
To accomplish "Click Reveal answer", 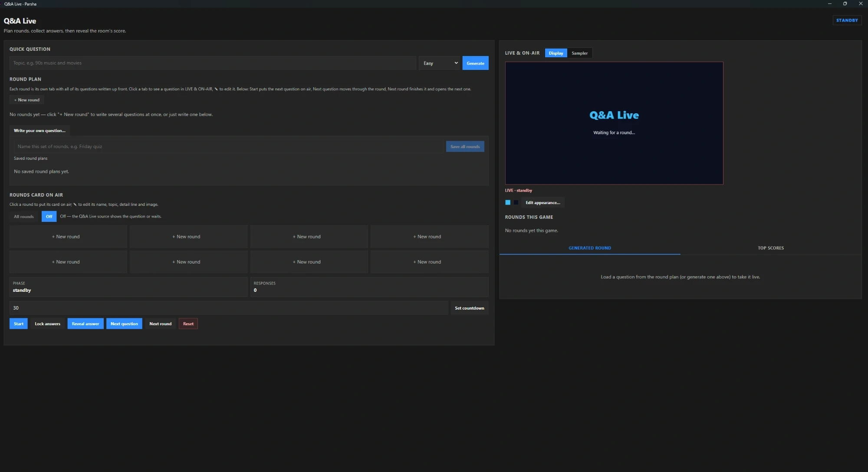I will 85,323.
